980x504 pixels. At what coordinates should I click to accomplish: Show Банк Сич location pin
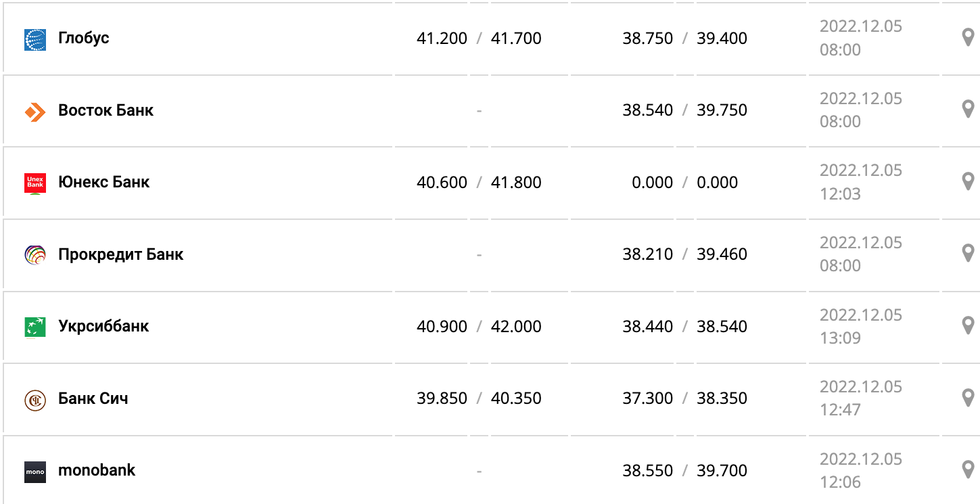point(968,397)
